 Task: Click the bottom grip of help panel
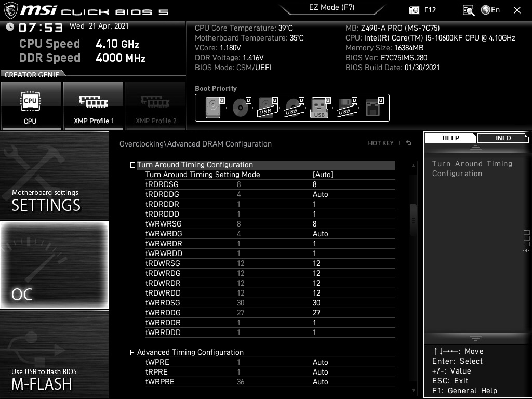[476, 338]
